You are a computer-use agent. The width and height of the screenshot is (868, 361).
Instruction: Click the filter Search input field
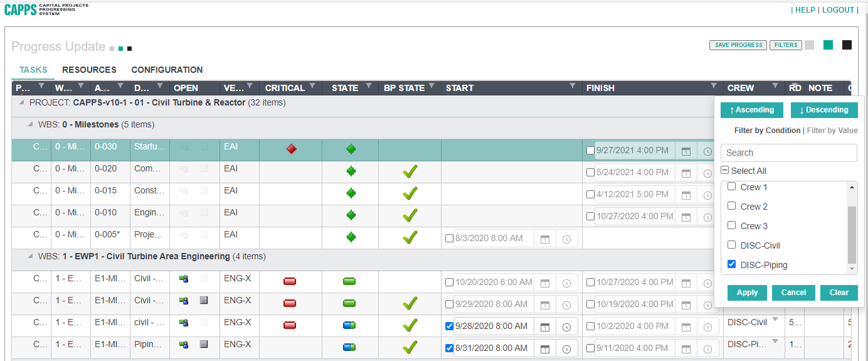(788, 153)
